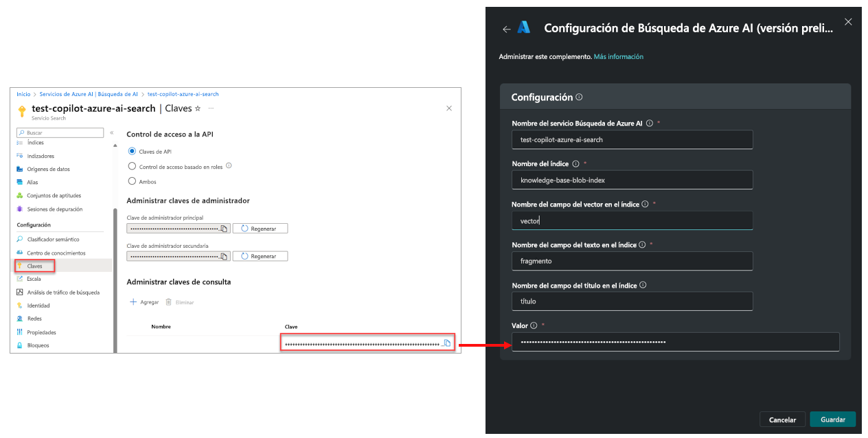Go to Inicio via the breadcrumb

click(x=23, y=93)
